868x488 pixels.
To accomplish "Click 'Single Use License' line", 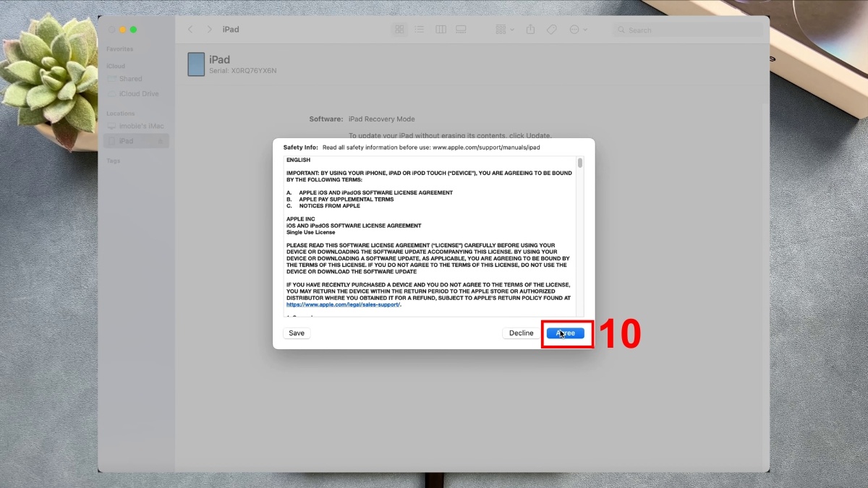I will pyautogui.click(x=311, y=232).
